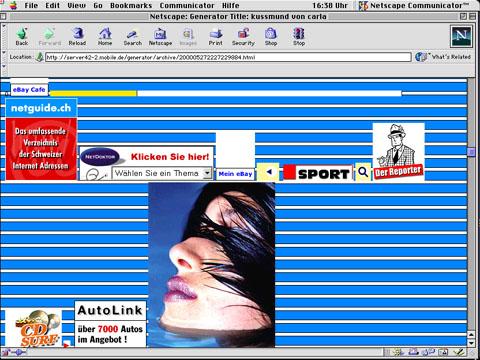Open the File menu
Screen dimensions: 480x360
click(x=31, y=5)
